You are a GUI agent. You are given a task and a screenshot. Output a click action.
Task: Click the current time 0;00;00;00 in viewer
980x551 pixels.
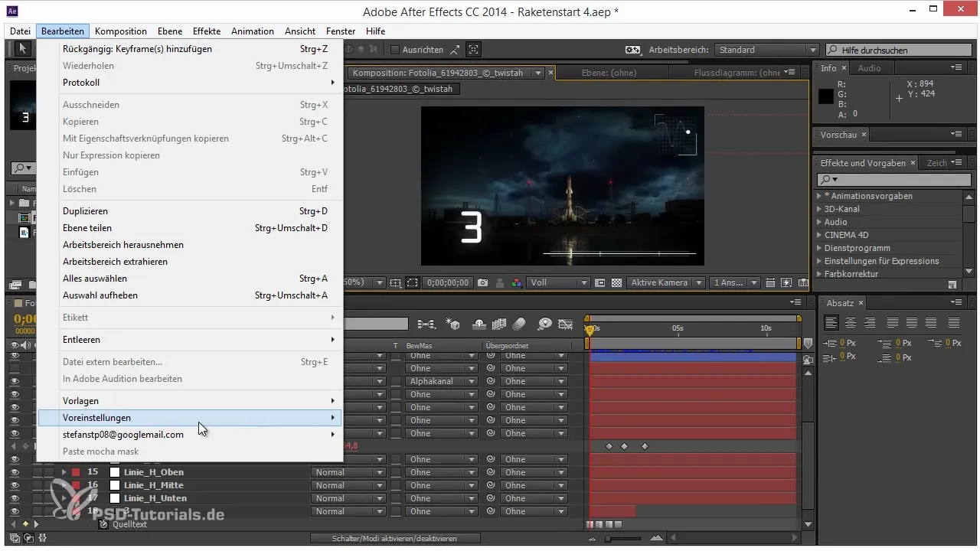tap(448, 282)
